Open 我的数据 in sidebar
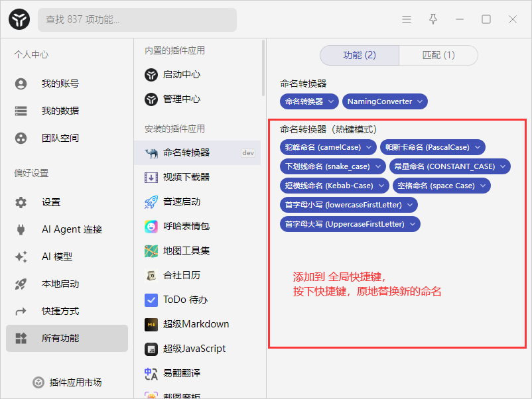The height and width of the screenshot is (399, 532). click(67, 111)
